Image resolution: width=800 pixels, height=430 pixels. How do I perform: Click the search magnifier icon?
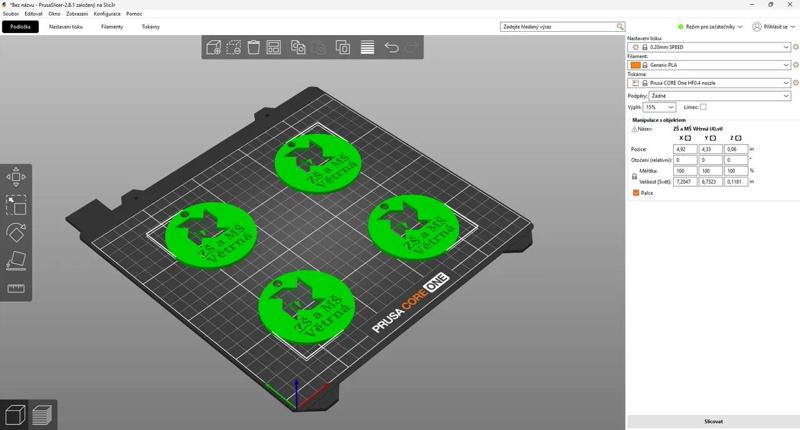tap(620, 27)
